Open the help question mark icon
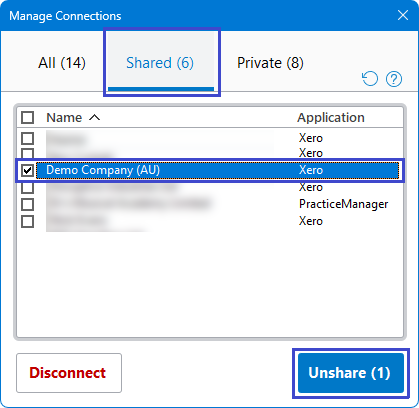419x408 pixels. point(394,79)
